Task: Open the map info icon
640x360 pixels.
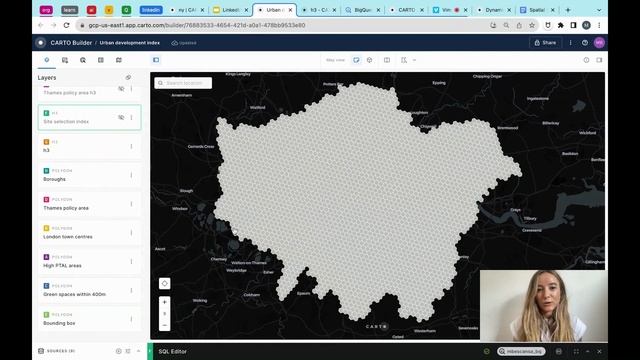Action: pyautogui.click(x=586, y=60)
